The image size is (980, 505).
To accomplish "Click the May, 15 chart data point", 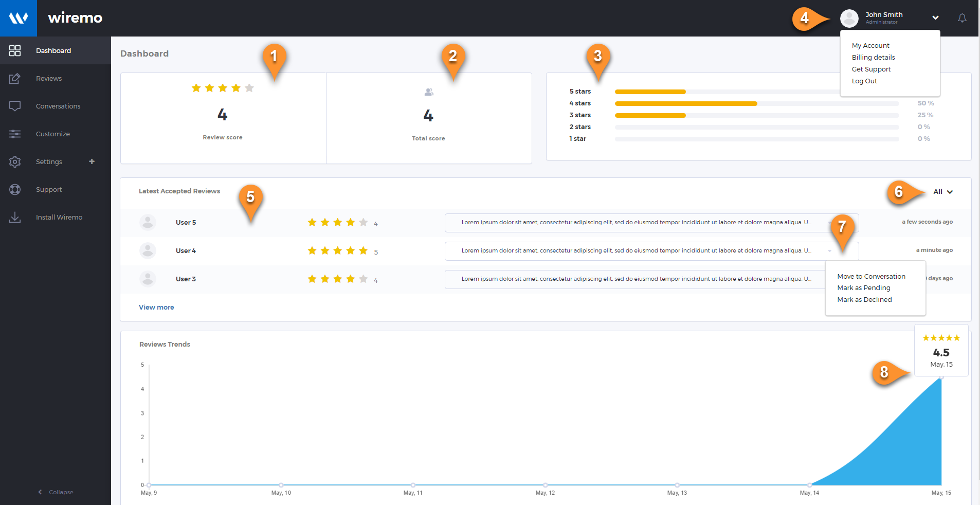I will (x=941, y=377).
